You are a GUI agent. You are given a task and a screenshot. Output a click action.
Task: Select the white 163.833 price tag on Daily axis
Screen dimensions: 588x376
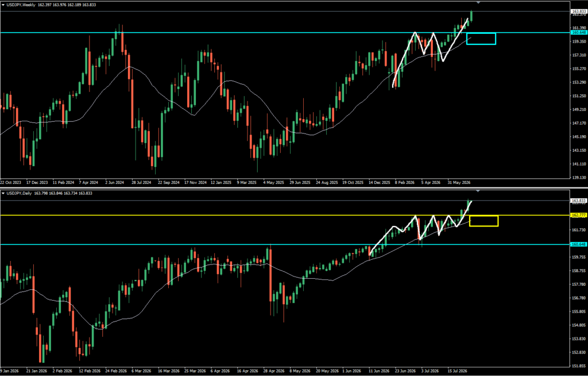click(579, 201)
